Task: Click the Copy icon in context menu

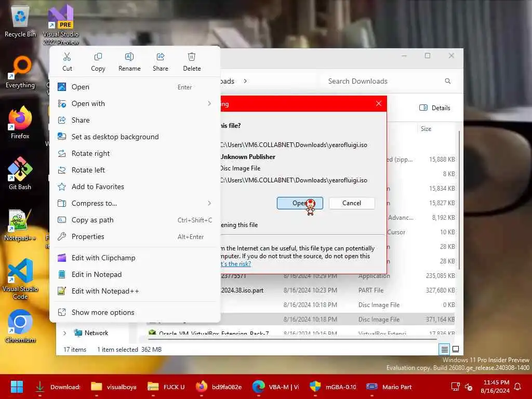Action: 98,62
